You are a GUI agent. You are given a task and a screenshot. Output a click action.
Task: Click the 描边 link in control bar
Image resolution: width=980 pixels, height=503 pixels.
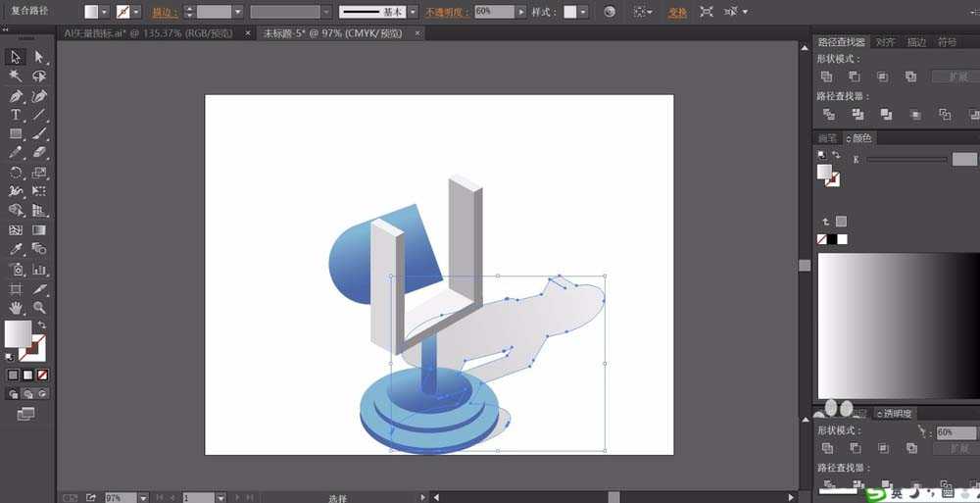[166, 12]
